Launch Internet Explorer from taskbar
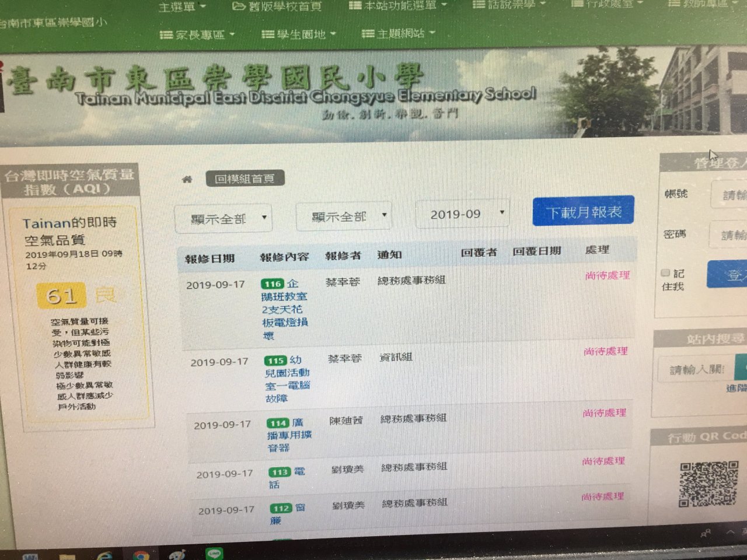The height and width of the screenshot is (560, 747). point(105,555)
